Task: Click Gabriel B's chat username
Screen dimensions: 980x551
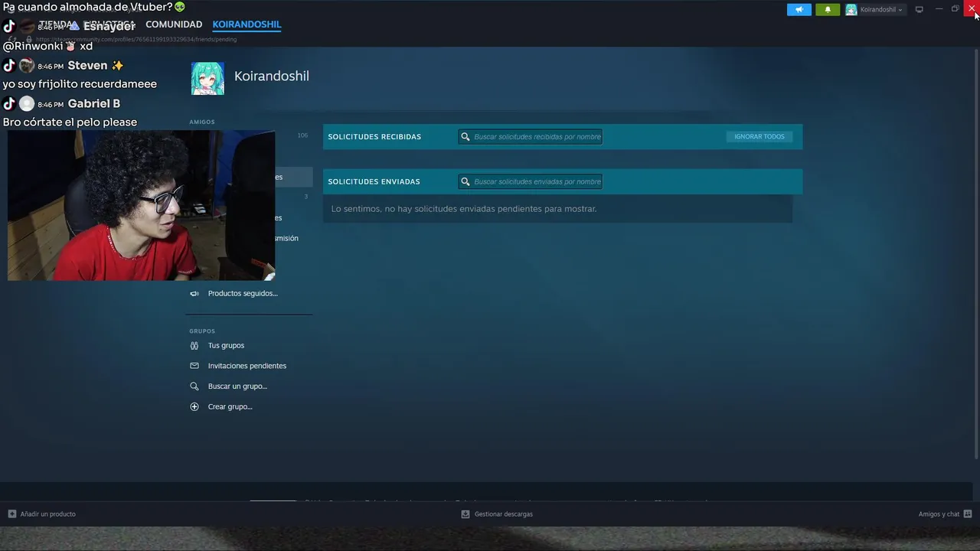Action: click(94, 103)
